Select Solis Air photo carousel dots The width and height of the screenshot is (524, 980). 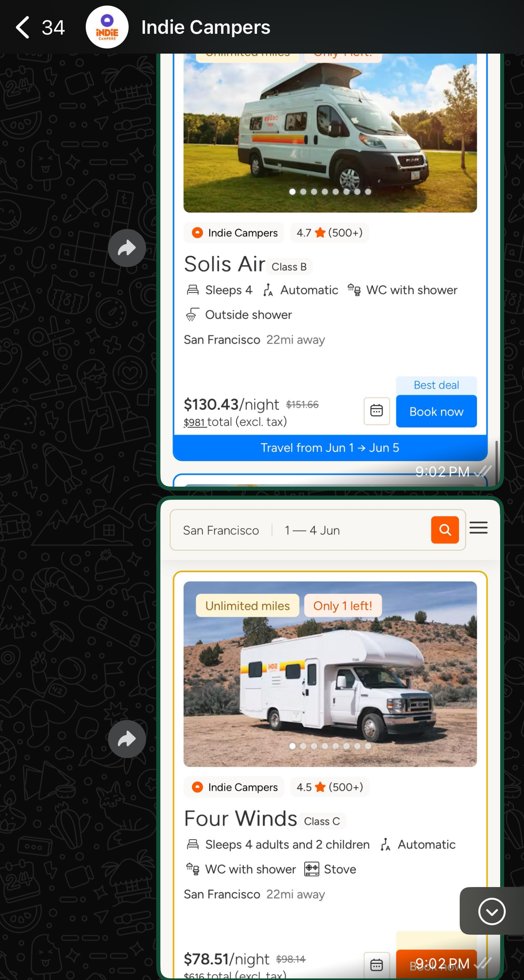tap(330, 191)
